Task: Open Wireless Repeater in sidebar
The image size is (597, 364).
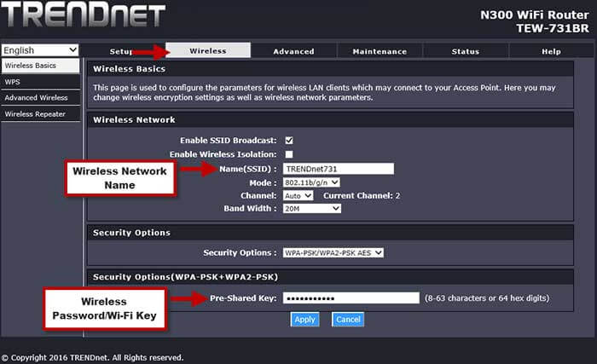Action: click(x=40, y=114)
